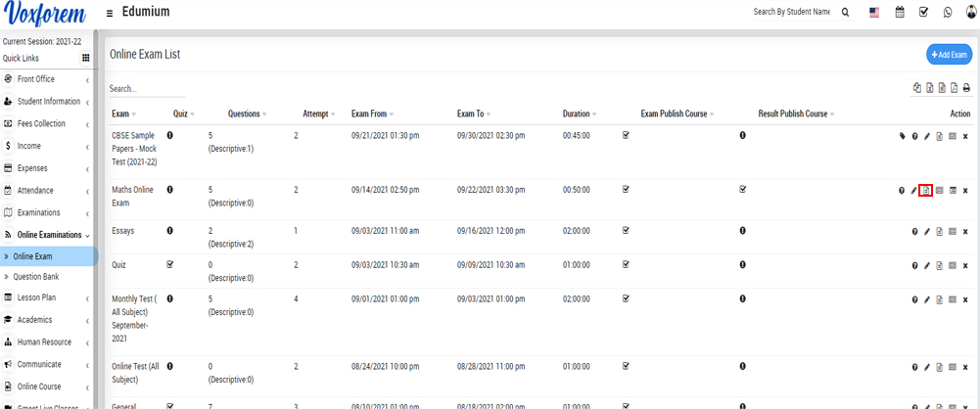Screen dimensions: 980x409
Task: Edit the Essays exam with pencil icon
Action: point(926,232)
